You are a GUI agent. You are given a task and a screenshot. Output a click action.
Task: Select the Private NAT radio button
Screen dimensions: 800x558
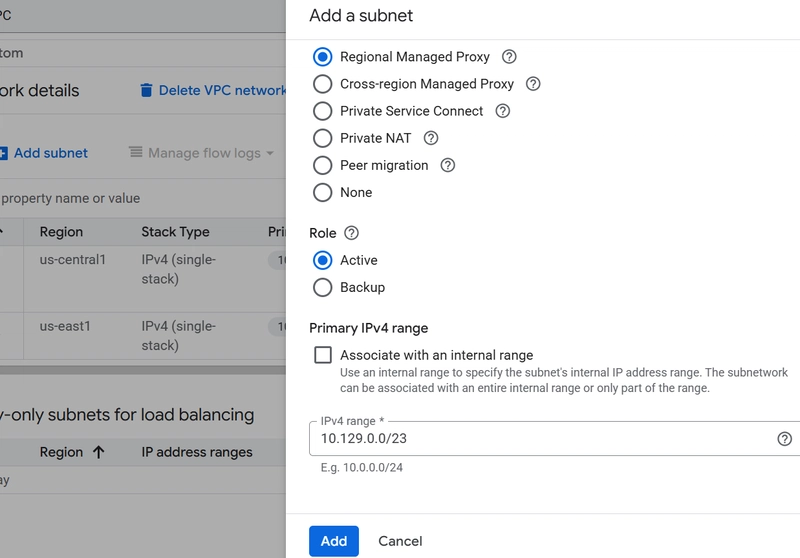pos(323,138)
